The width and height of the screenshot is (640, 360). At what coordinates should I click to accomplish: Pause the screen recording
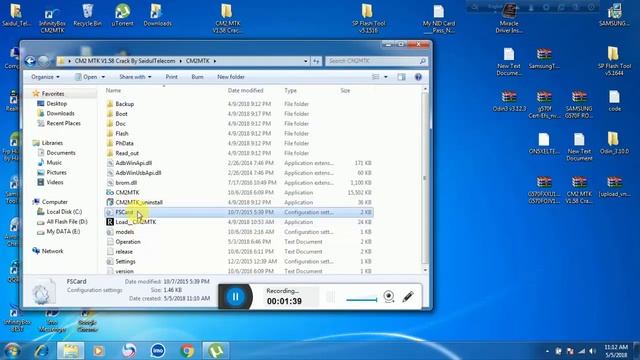coord(235,297)
